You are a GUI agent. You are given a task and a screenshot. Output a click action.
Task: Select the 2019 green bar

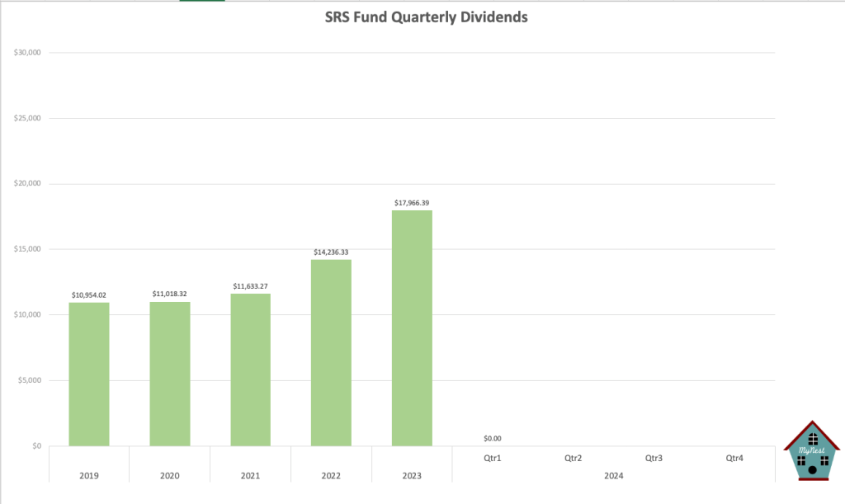(x=89, y=374)
